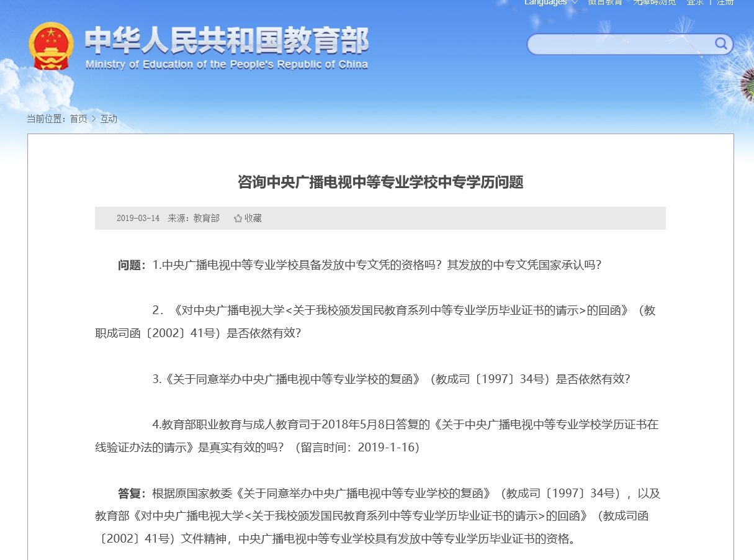Click the article title about 中专学历问题
This screenshot has width=754, height=560.
click(380, 183)
